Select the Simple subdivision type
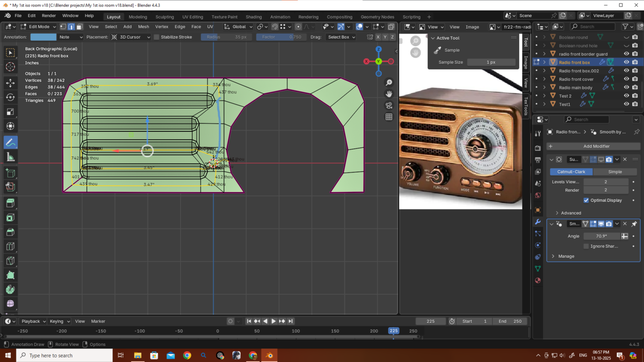 click(x=615, y=171)
